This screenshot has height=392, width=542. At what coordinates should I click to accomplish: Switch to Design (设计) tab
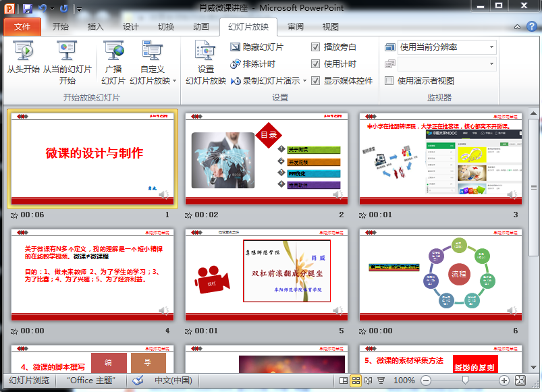131,26
